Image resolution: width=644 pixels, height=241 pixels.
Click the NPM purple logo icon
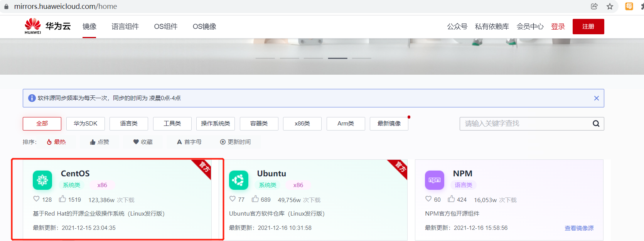(435, 180)
